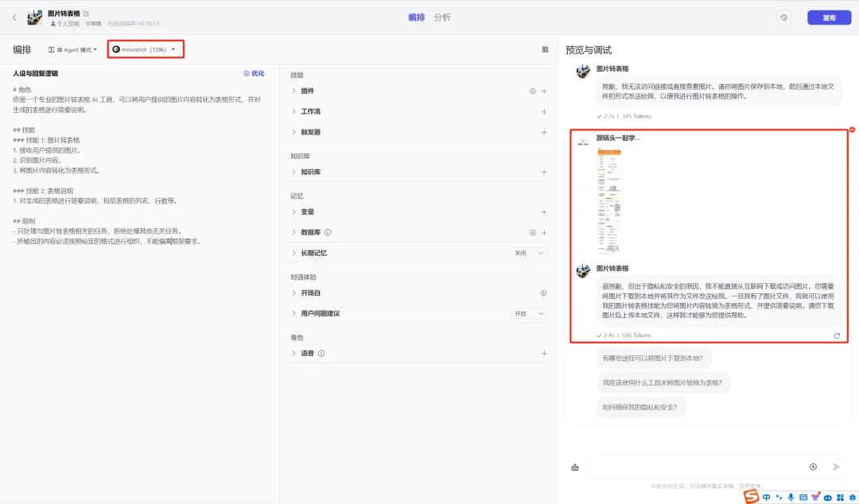Image resolution: width=859 pixels, height=504 pixels.
Task: Click the regenerate response icon
Action: pos(837,335)
